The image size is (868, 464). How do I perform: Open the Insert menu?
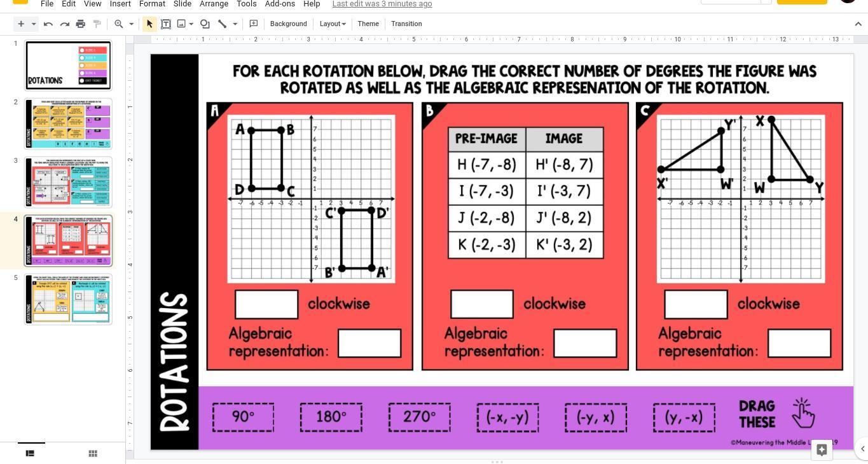tap(121, 4)
